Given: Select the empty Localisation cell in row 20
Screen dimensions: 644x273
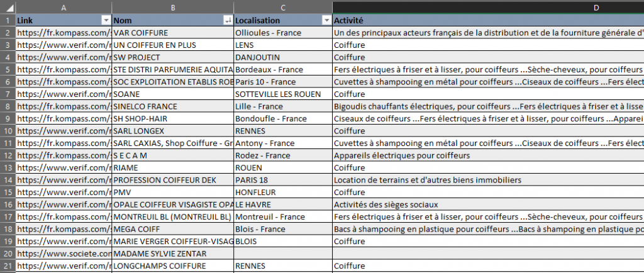Looking at the screenshot, I should point(283,253).
